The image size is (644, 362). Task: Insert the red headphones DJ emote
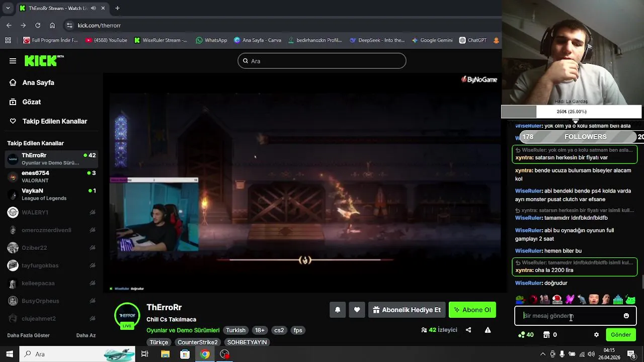pyautogui.click(x=557, y=300)
